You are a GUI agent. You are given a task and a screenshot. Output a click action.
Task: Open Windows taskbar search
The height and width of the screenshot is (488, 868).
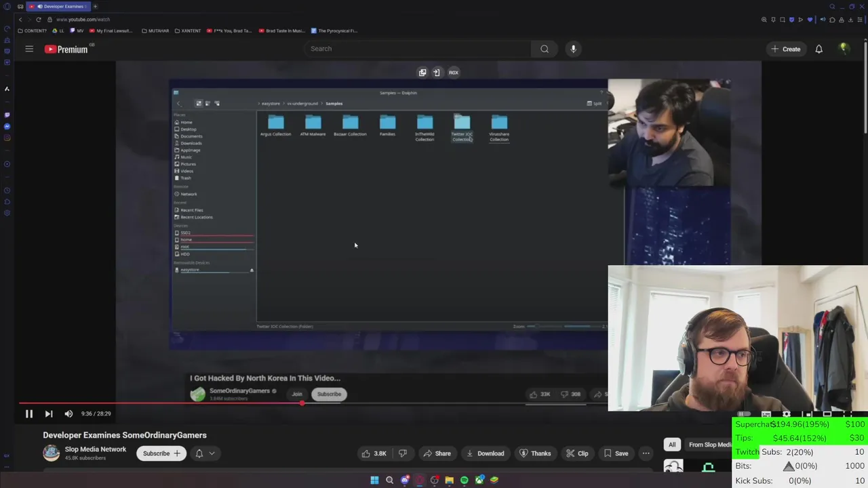389,480
